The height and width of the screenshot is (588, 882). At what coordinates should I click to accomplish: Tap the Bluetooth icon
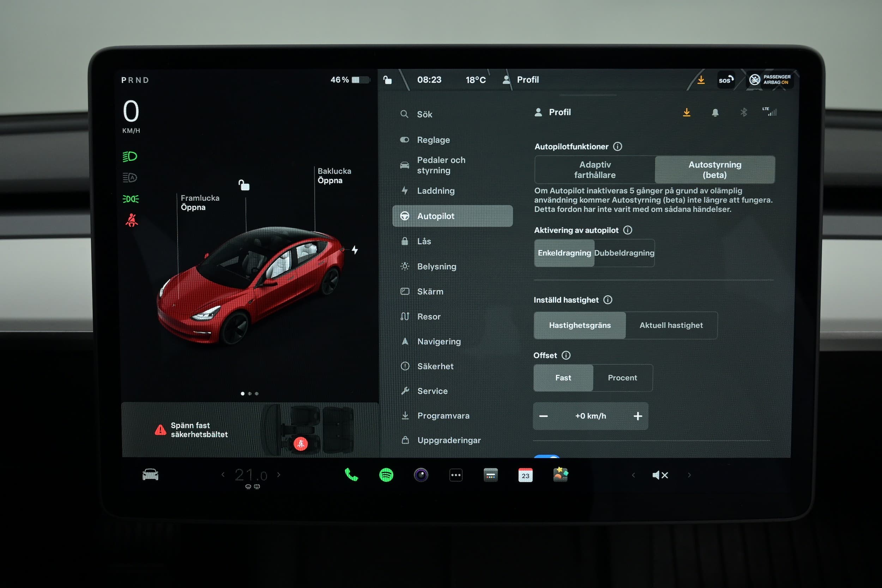click(744, 112)
